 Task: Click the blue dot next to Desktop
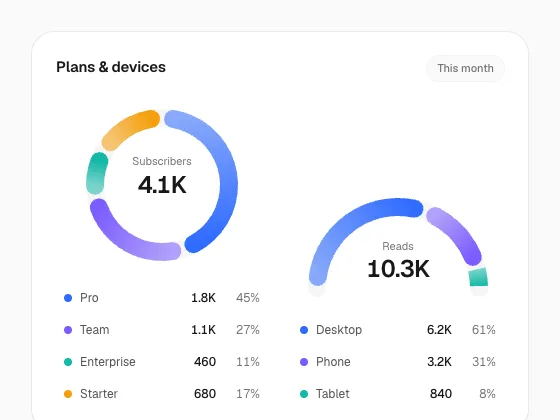click(304, 330)
